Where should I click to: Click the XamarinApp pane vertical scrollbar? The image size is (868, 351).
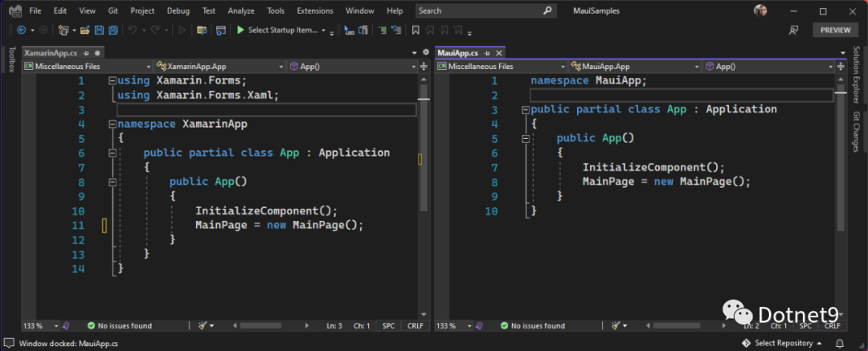424,148
